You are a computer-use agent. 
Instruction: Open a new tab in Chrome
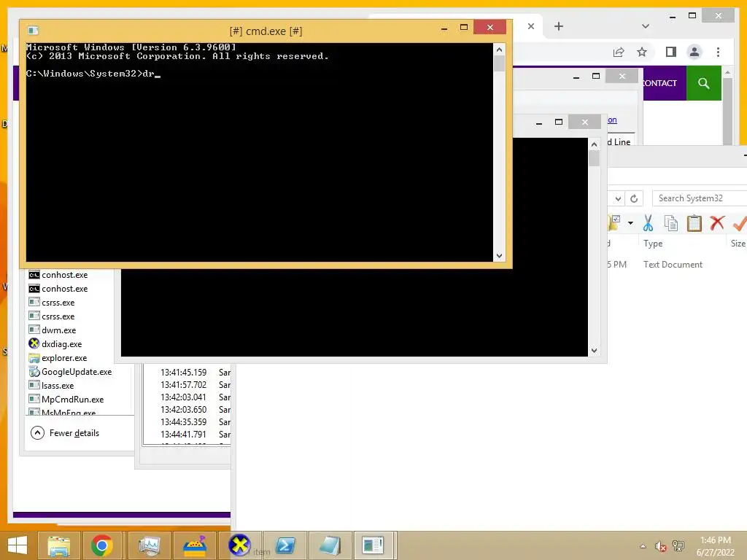tap(559, 27)
